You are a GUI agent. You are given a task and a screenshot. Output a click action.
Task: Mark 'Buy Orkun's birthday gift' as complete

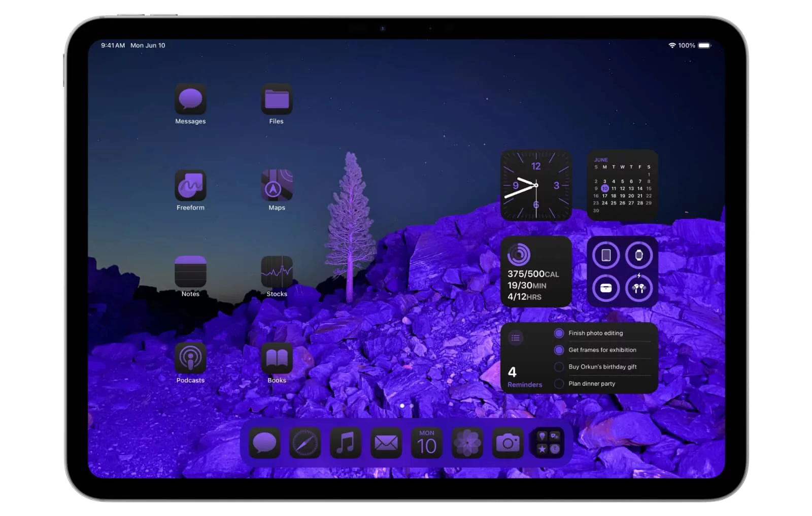[x=559, y=367]
